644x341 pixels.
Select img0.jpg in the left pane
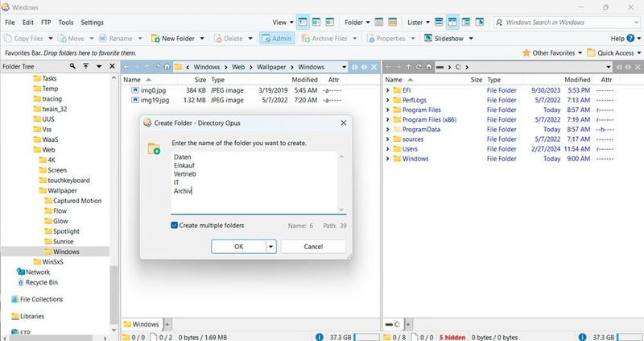click(153, 90)
